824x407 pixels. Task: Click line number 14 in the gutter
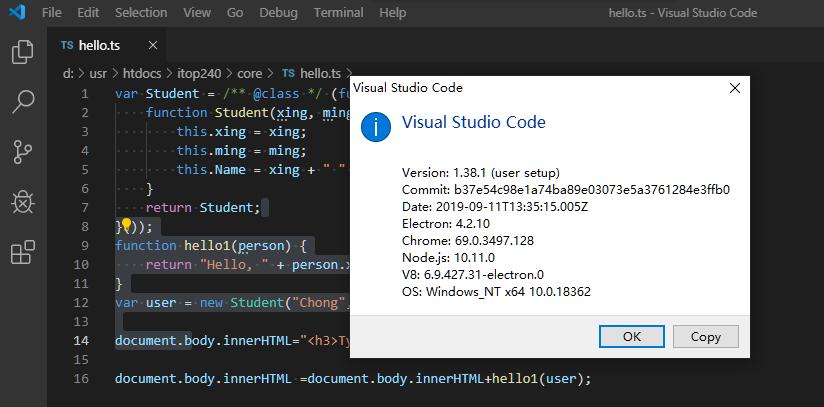pos(81,340)
